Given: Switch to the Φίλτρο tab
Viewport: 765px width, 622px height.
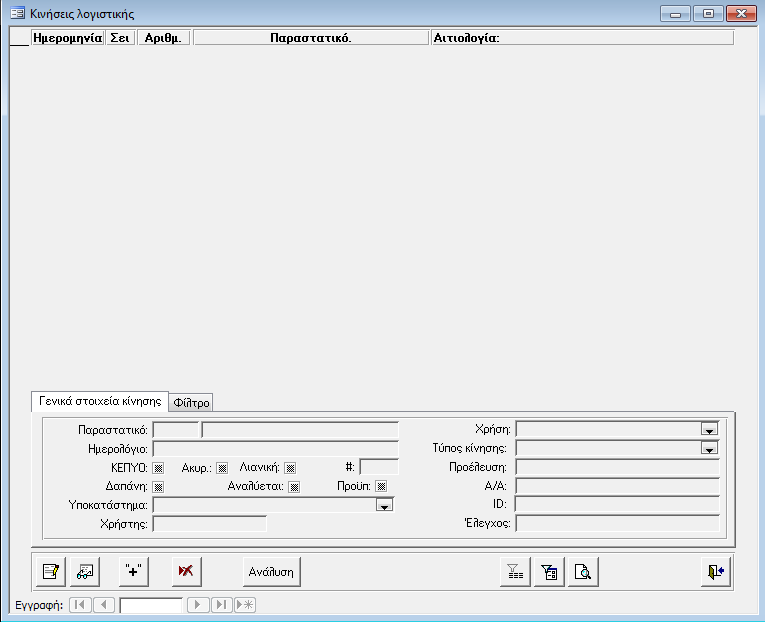Looking at the screenshot, I should coord(192,402).
